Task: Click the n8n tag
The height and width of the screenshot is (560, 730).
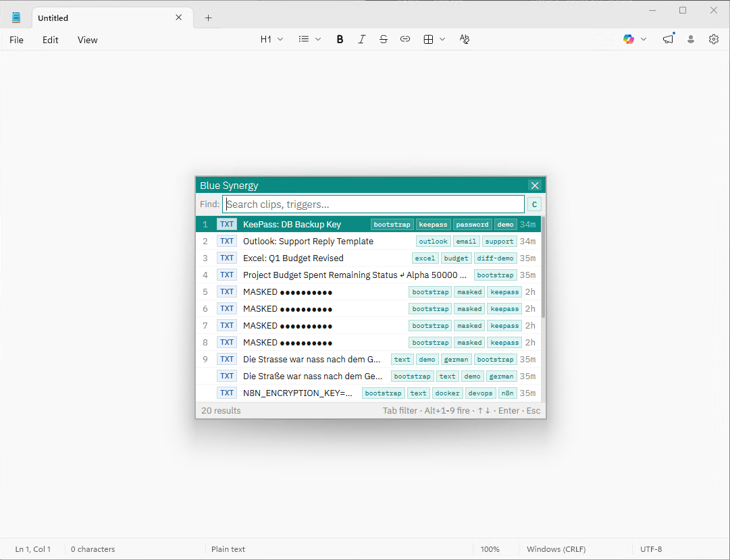Action: pyautogui.click(x=507, y=393)
